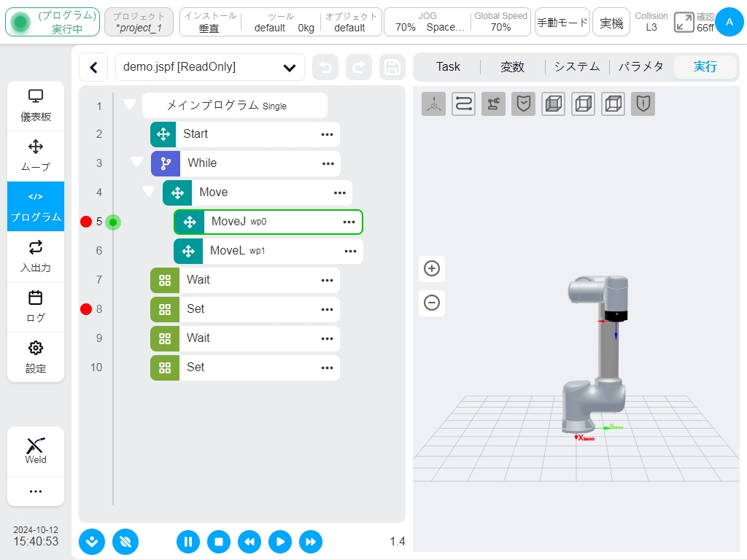This screenshot has width=747, height=560.
Task: Click the プロジェクト project_1 button
Action: click(139, 22)
